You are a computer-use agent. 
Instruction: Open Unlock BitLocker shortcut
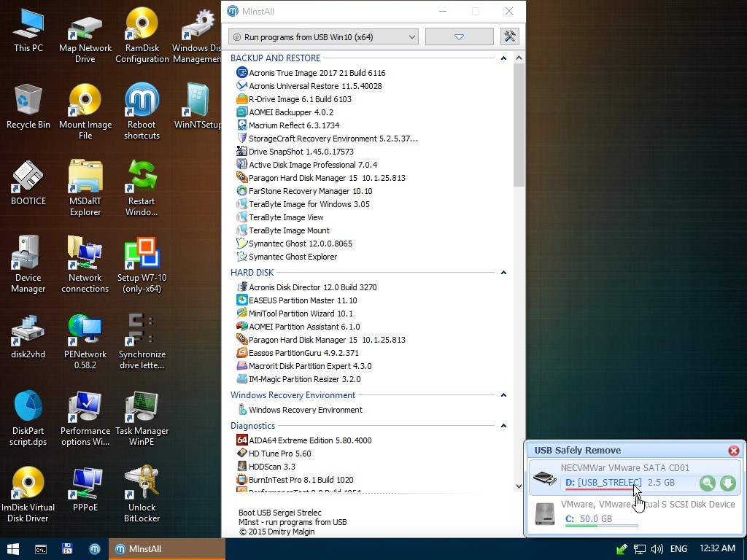pos(142,495)
